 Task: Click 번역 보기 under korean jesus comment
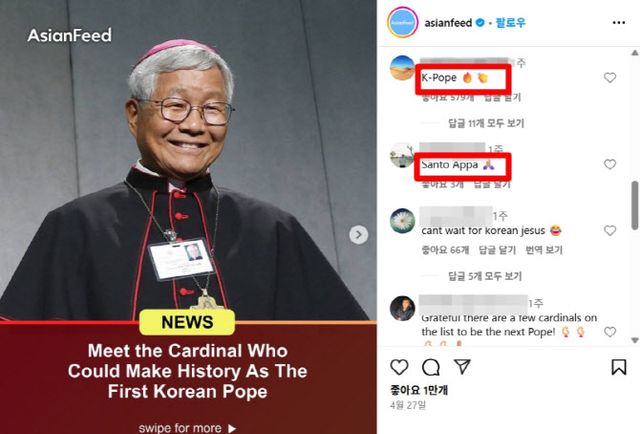[x=544, y=250]
